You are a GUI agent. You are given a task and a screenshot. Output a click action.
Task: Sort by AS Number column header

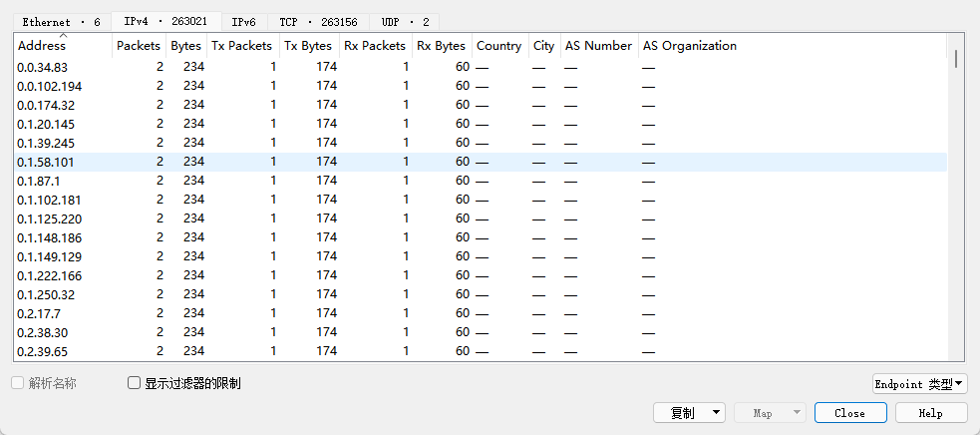(x=599, y=46)
